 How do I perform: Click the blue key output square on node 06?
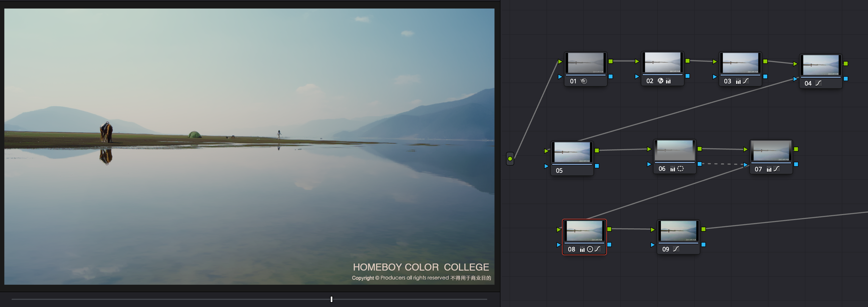tap(700, 164)
